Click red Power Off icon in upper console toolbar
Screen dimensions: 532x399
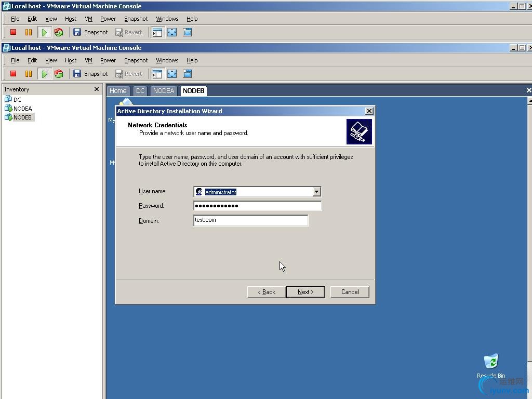(x=13, y=32)
